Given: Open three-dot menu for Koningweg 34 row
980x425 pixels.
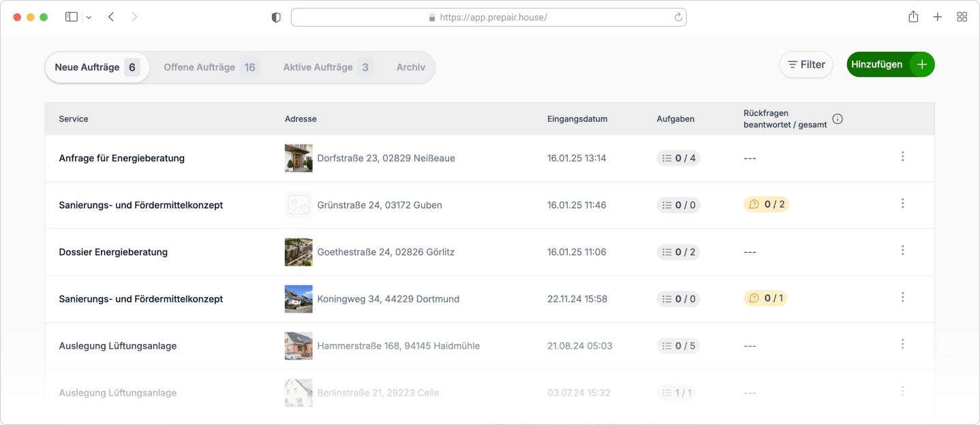Looking at the screenshot, I should click(902, 298).
